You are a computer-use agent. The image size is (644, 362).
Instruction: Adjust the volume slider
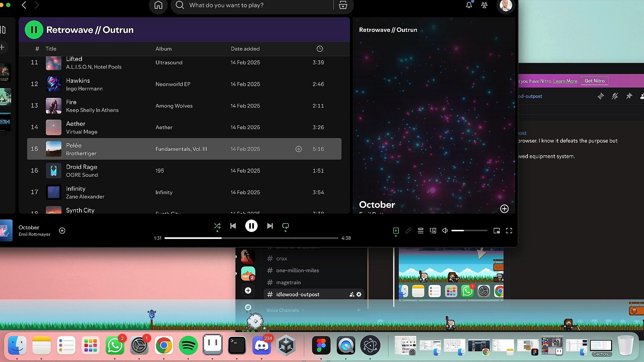point(469,231)
